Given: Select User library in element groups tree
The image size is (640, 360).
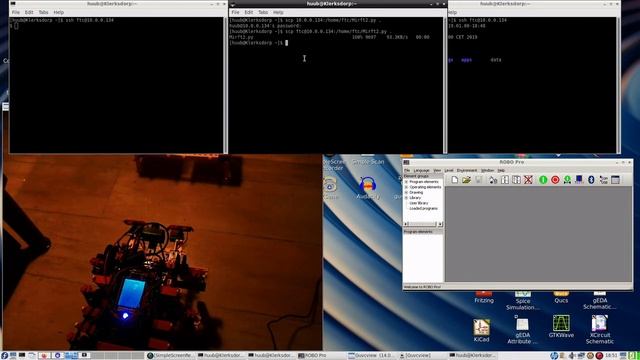Looking at the screenshot, I should tap(419, 203).
